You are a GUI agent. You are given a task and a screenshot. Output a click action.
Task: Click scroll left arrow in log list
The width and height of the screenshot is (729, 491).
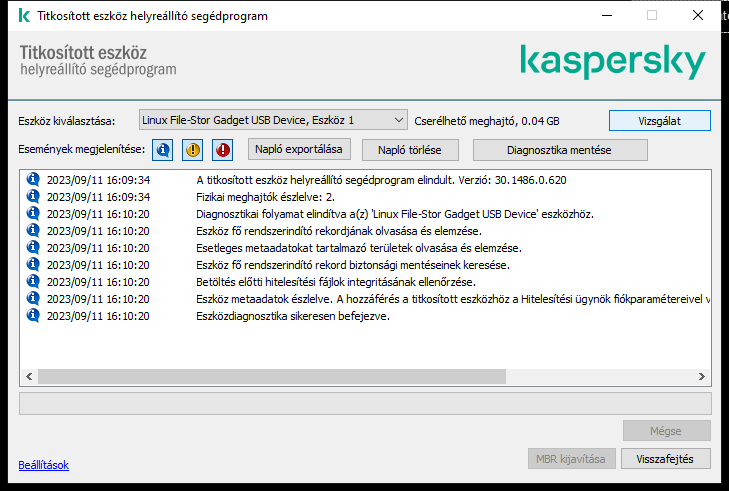(x=29, y=376)
